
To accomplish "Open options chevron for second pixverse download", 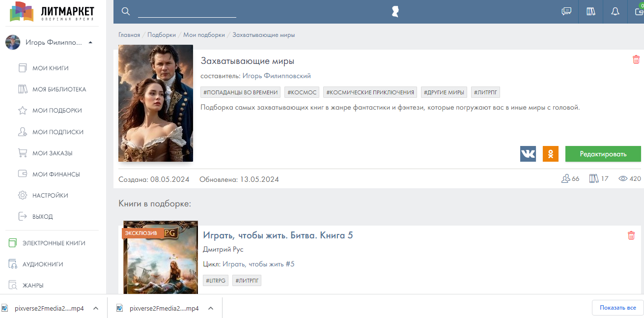I will pyautogui.click(x=211, y=308).
